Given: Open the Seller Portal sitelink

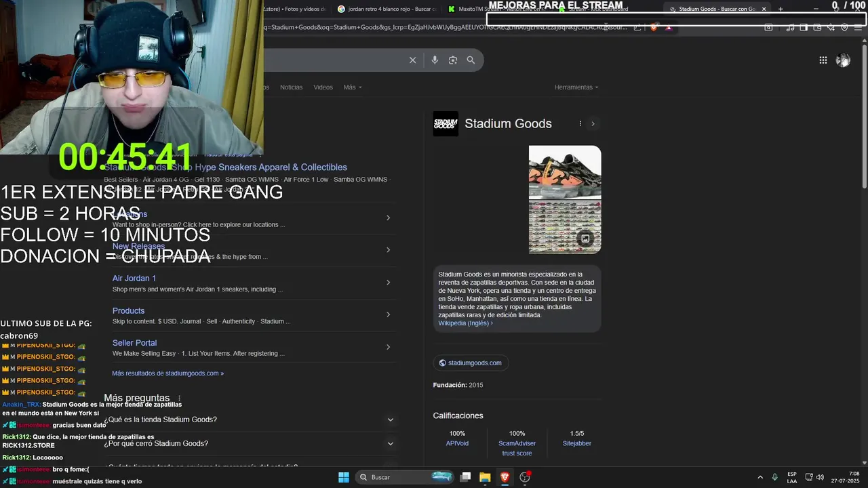Looking at the screenshot, I should (134, 343).
